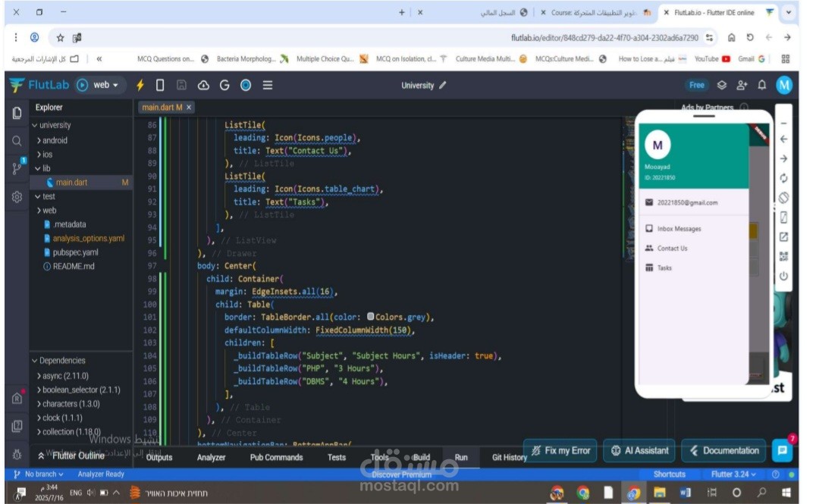Viewport: 819px width, 504px height.
Task: Expand the async (2.11.0) dependency
Action: [x=39, y=376]
